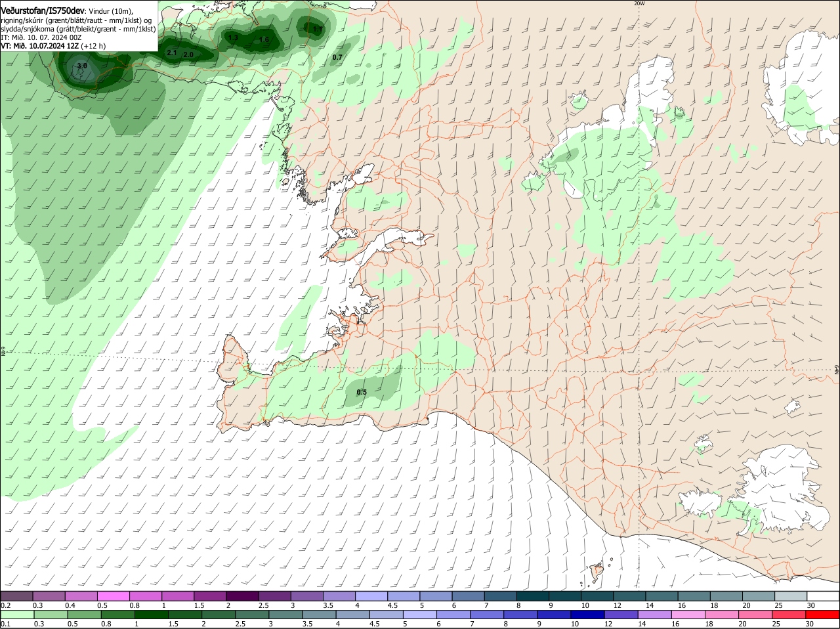
Task: Click the darkest green swatch at 1 in lower legend
Action: coord(152,615)
